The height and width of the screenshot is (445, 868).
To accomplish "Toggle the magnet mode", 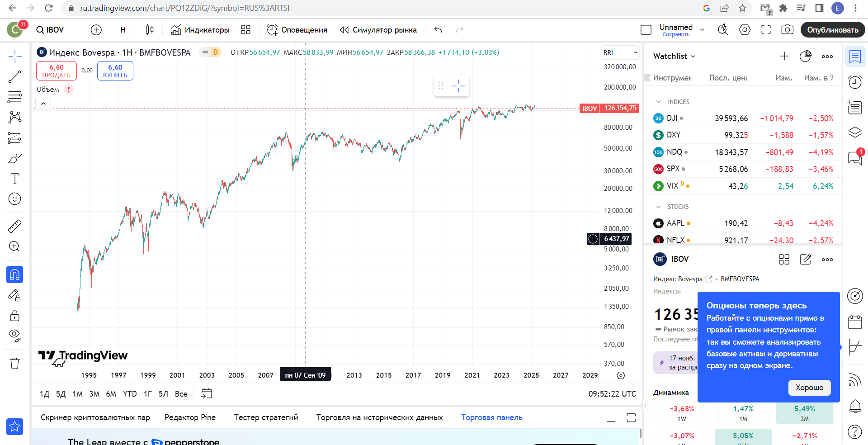I will (15, 275).
